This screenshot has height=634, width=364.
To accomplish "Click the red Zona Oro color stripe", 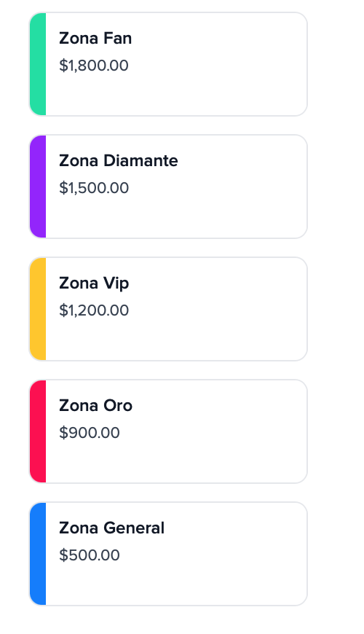I will [38, 431].
